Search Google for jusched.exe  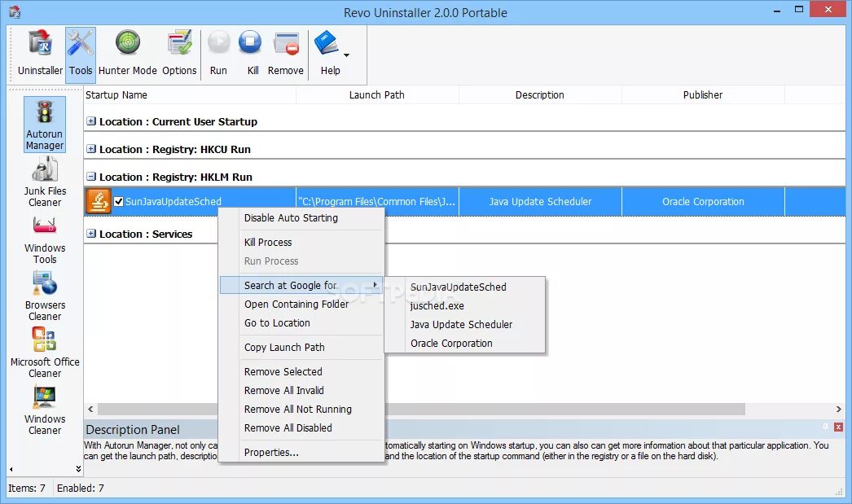(x=464, y=306)
